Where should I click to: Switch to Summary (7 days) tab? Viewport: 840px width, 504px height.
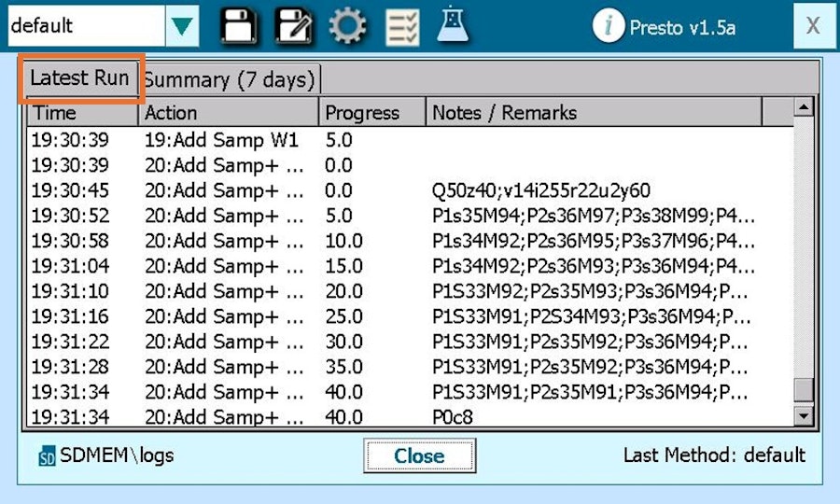coord(231,80)
